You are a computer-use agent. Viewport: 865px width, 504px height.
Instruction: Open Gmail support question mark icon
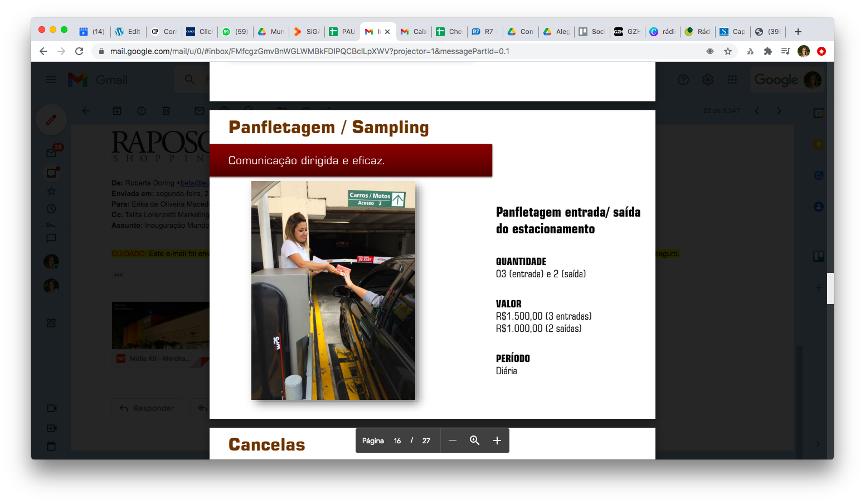point(683,80)
